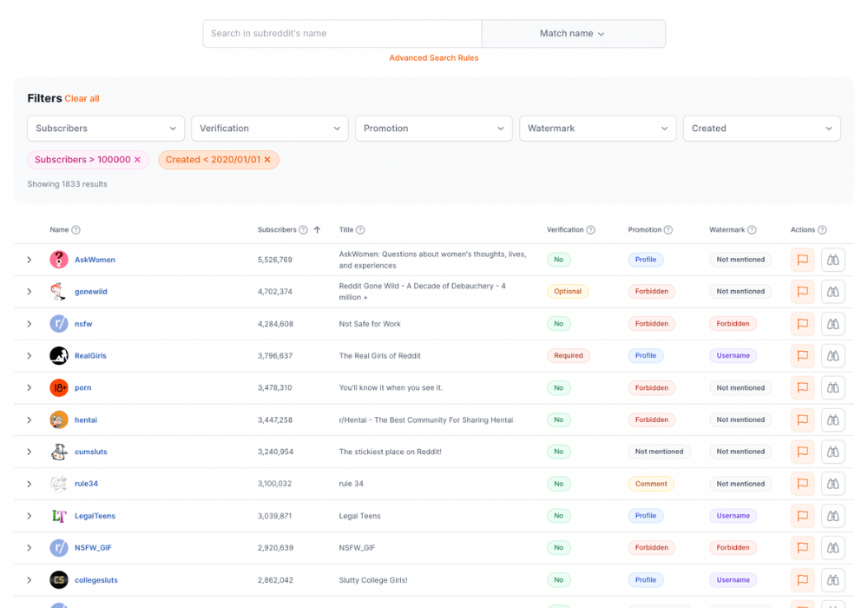Open the Promotion filter dropdown
This screenshot has width=868, height=608.
click(x=433, y=129)
